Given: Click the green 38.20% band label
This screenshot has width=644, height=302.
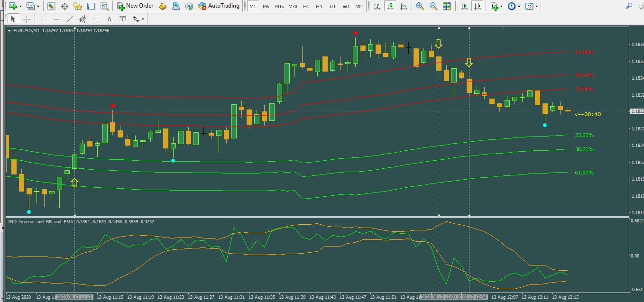Looking at the screenshot, I should click(x=584, y=149).
